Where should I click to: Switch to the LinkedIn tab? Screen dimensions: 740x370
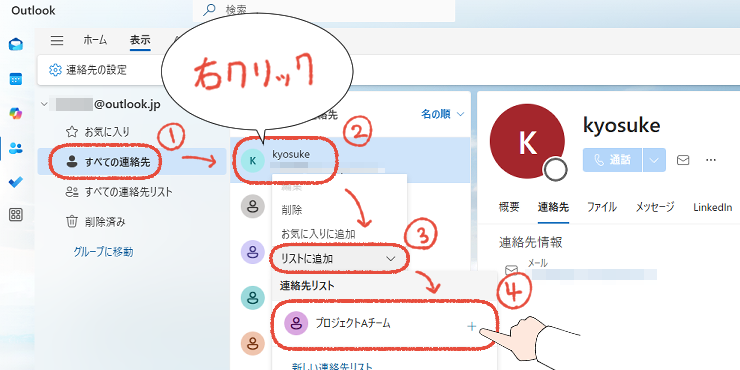click(713, 207)
